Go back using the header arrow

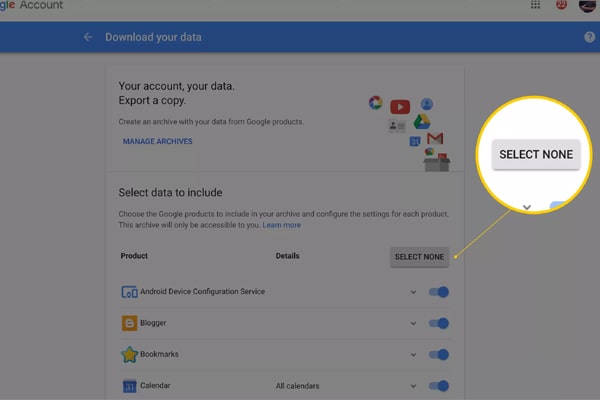[x=88, y=37]
